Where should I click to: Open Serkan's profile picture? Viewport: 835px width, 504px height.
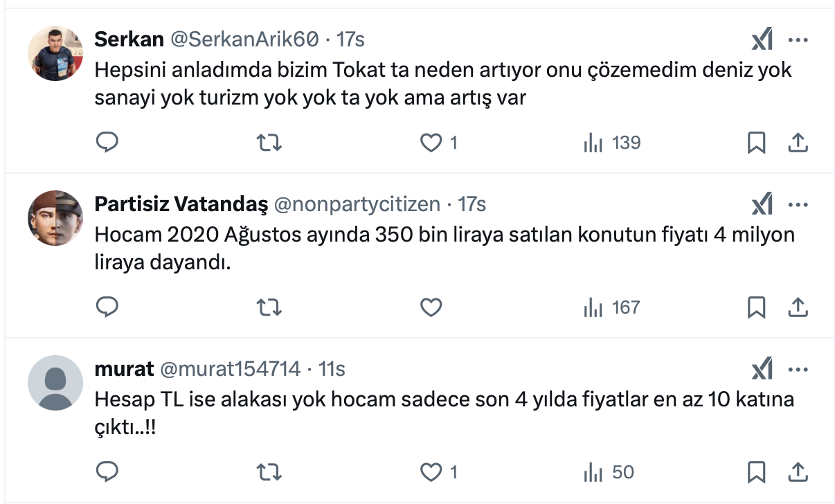(x=55, y=53)
